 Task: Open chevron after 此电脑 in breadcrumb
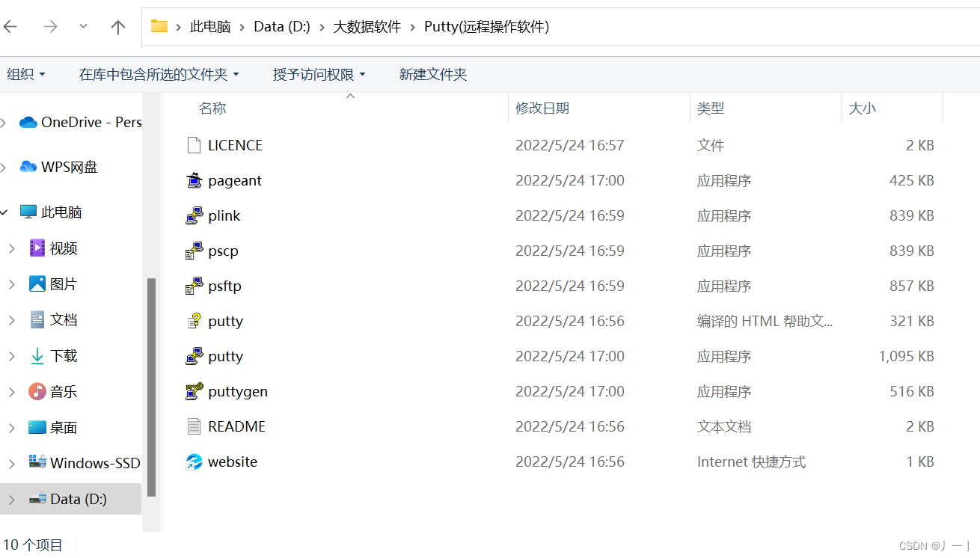tap(243, 27)
